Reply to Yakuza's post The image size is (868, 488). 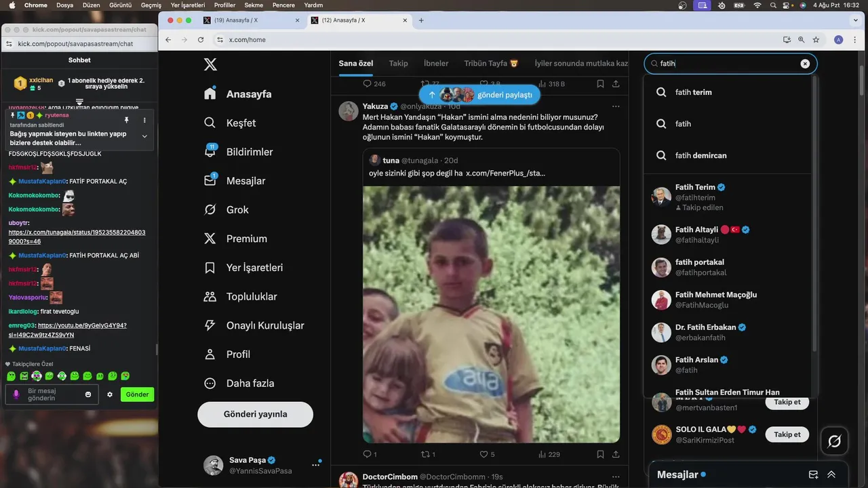click(369, 454)
